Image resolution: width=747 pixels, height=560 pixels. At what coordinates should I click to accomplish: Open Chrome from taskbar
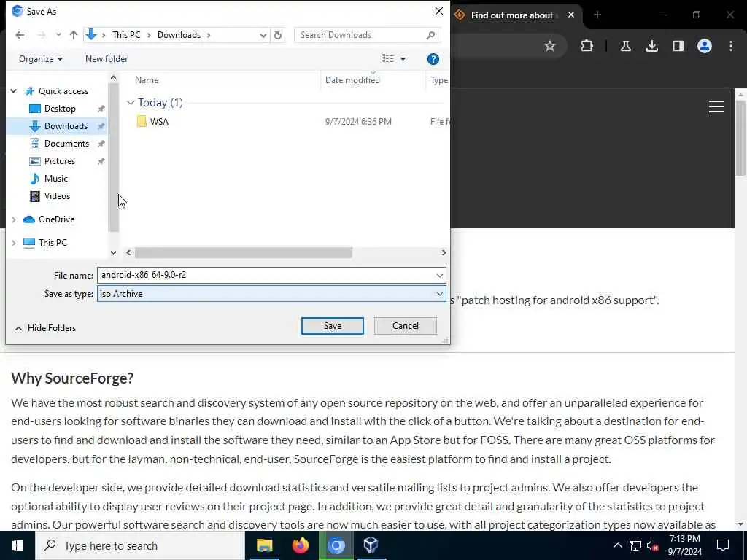point(336,545)
